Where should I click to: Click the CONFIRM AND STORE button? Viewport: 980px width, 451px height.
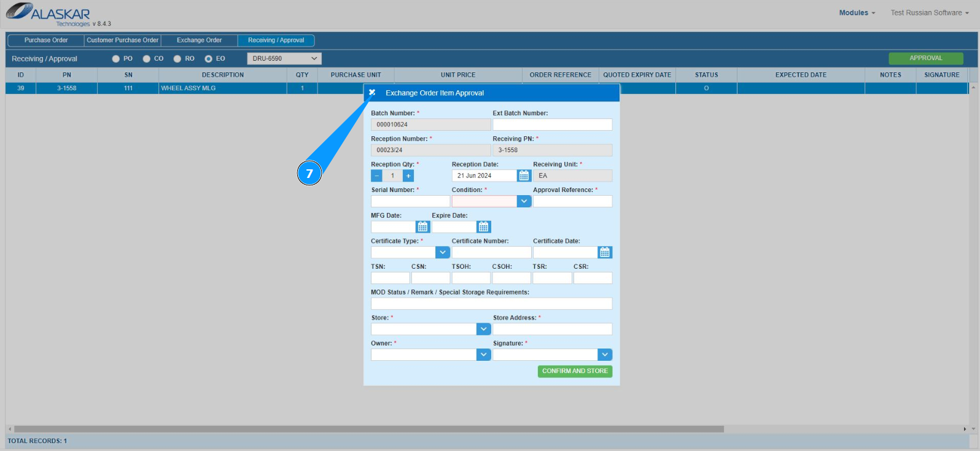pyautogui.click(x=575, y=371)
